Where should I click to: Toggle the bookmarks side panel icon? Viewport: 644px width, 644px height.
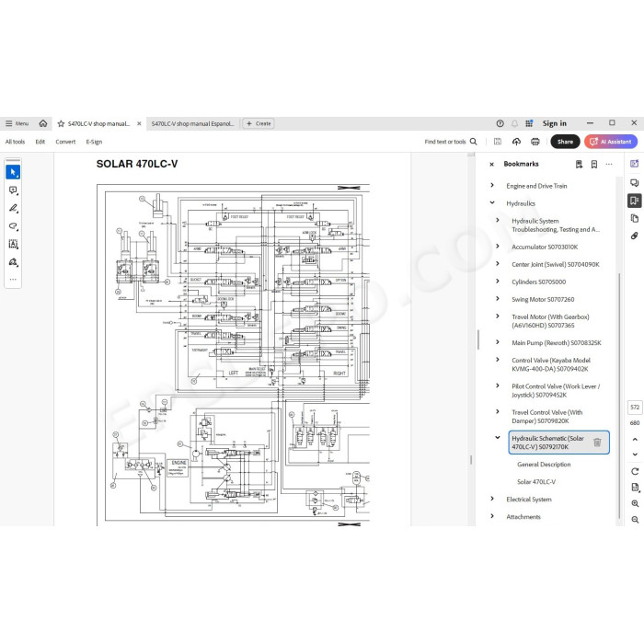(635, 201)
